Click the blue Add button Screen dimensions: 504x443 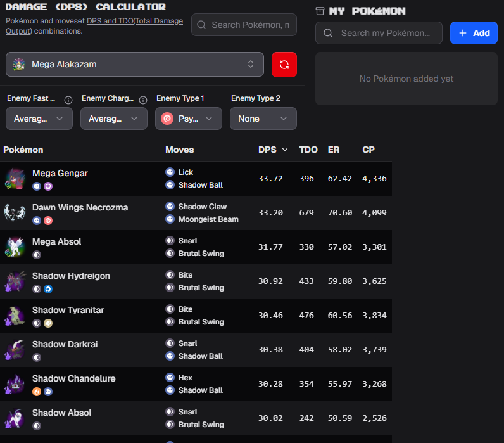474,33
